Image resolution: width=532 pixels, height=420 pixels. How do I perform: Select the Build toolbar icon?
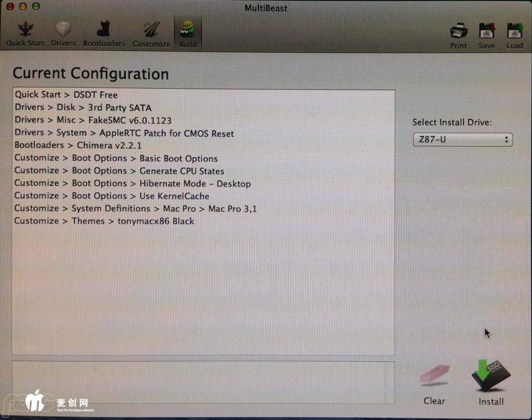coord(188,31)
